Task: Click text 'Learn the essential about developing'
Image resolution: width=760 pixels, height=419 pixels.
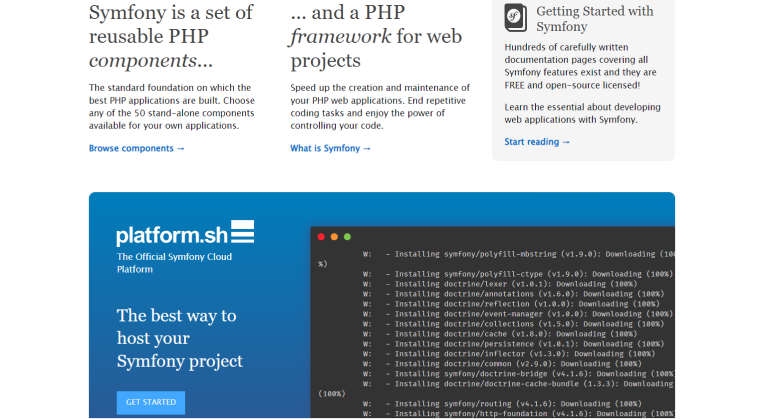Action: click(583, 113)
